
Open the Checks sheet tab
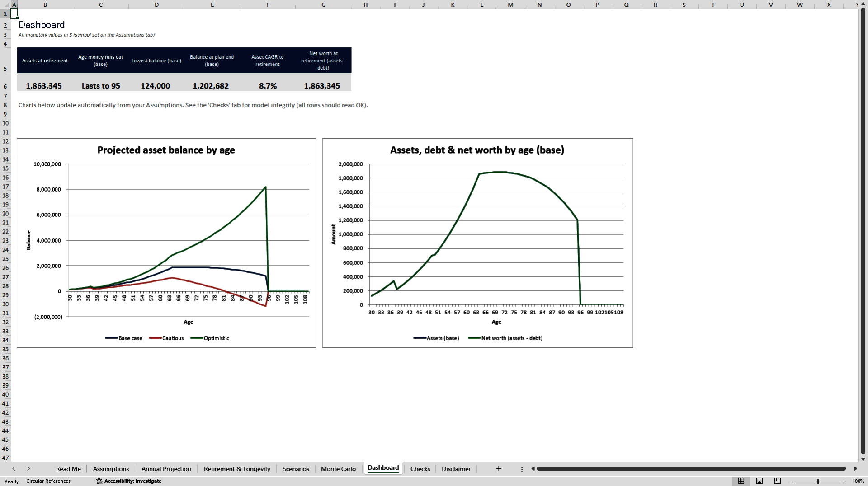[420, 469]
